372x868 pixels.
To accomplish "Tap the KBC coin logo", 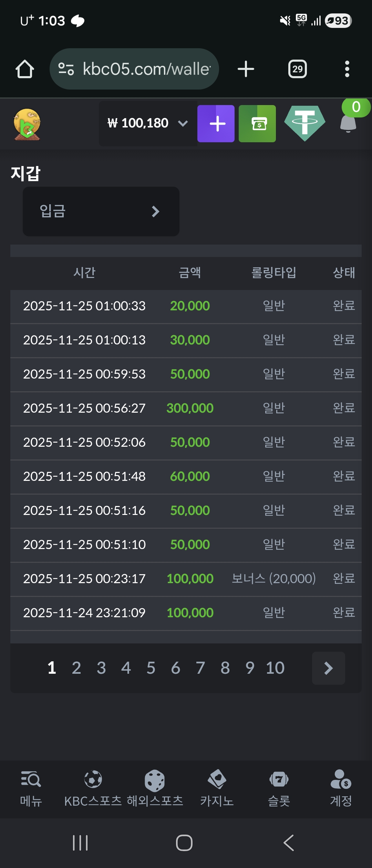I will coord(27,124).
